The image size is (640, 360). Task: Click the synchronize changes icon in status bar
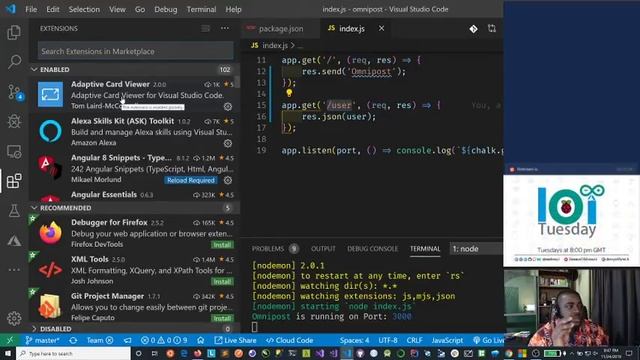[73, 340]
